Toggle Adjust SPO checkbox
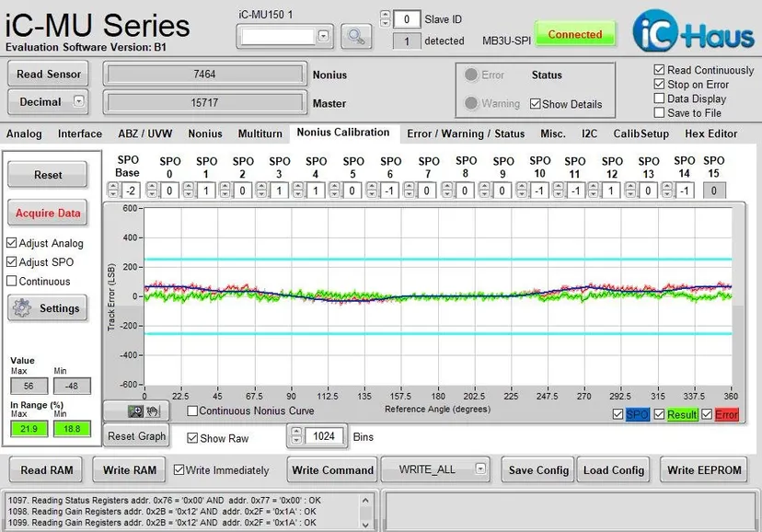The image size is (762, 532). [12, 262]
